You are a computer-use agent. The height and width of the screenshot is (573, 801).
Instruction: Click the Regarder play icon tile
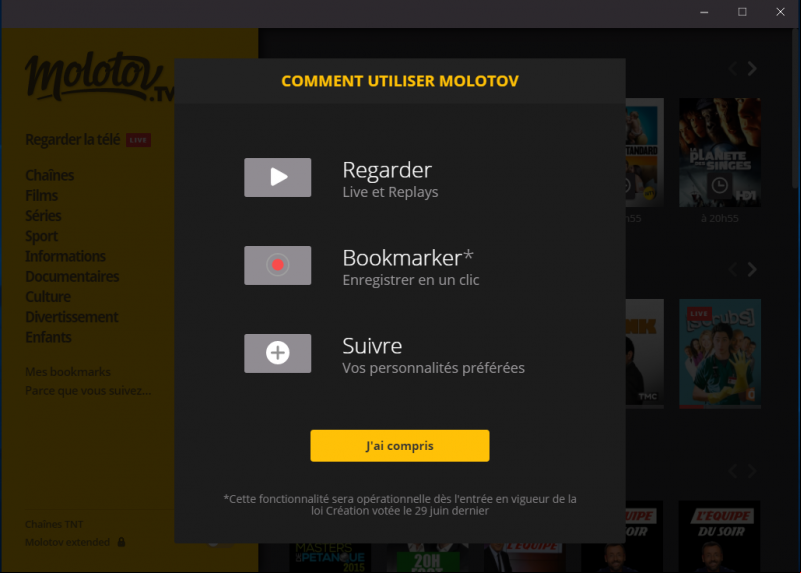point(277,177)
